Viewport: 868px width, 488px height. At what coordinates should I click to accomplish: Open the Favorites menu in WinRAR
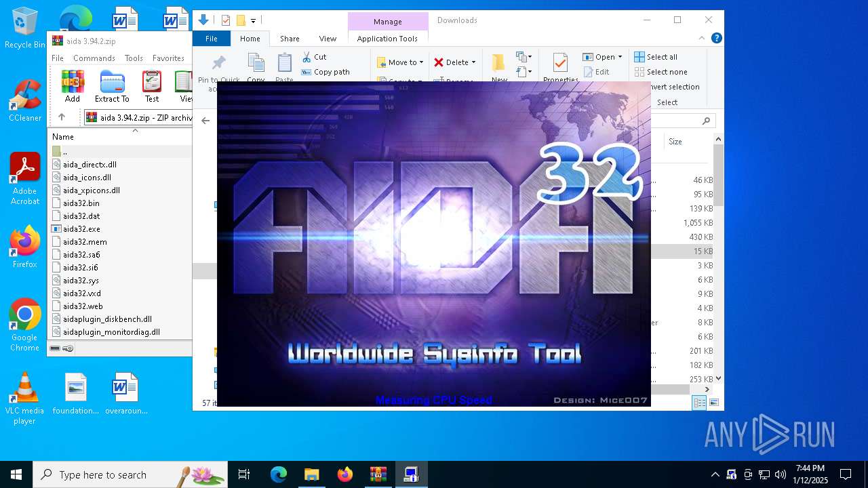point(168,58)
